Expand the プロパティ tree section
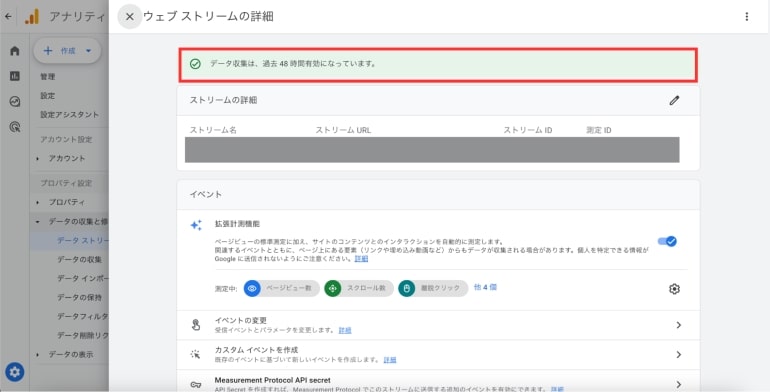 click(x=38, y=202)
